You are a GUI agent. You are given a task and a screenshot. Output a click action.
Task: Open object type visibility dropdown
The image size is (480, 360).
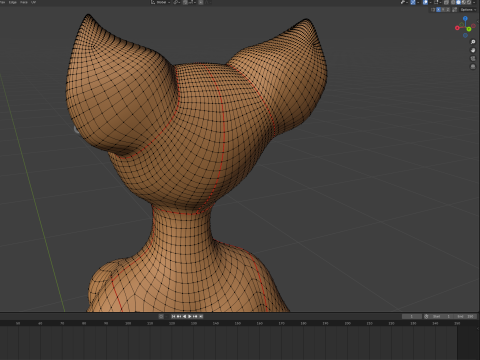(x=404, y=2)
